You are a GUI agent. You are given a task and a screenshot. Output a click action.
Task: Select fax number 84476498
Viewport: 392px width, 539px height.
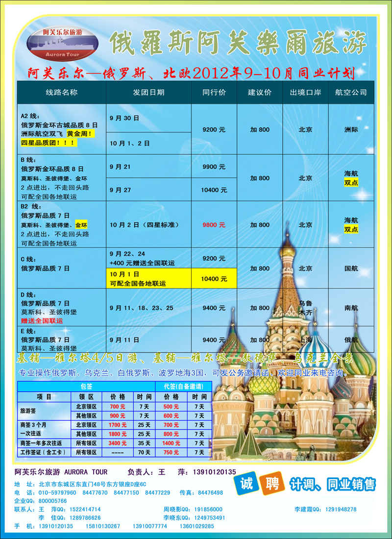(x=211, y=492)
